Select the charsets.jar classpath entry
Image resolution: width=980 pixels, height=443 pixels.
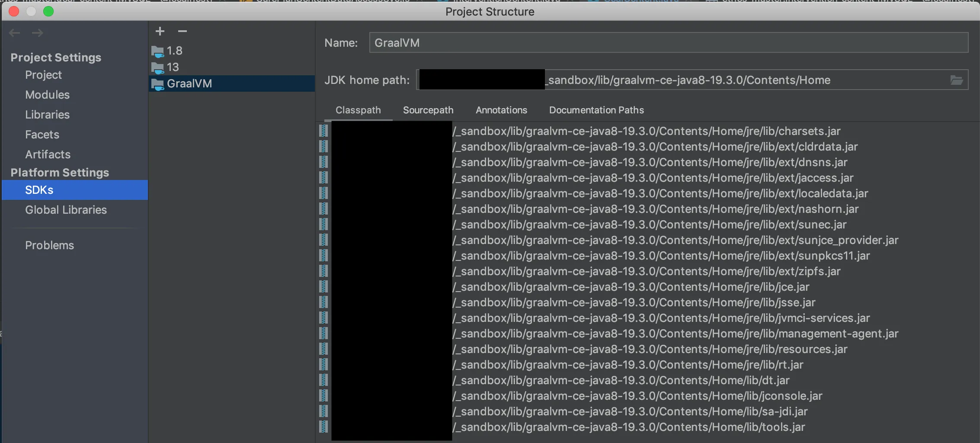(x=647, y=131)
